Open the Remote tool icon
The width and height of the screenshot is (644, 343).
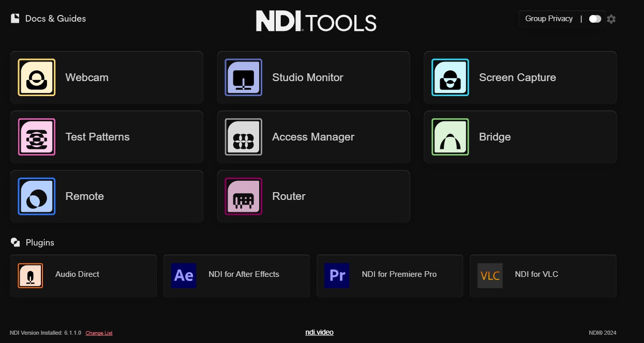pos(36,196)
